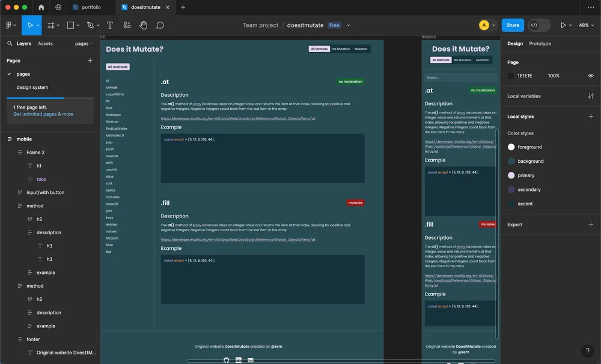
Task: Select the Text tool
Action: point(110,25)
